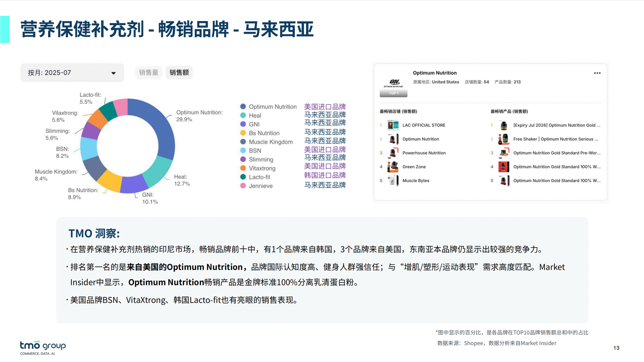Screen dimensions: 644x362
Task: Open the LAC OFFICIAL STORE thumbnail
Action: (x=393, y=125)
